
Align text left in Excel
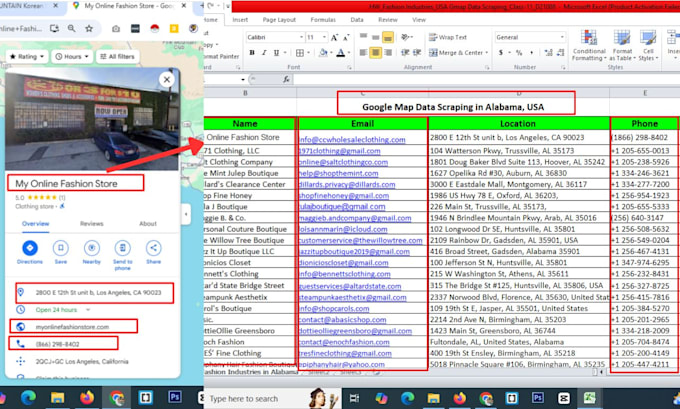click(363, 52)
